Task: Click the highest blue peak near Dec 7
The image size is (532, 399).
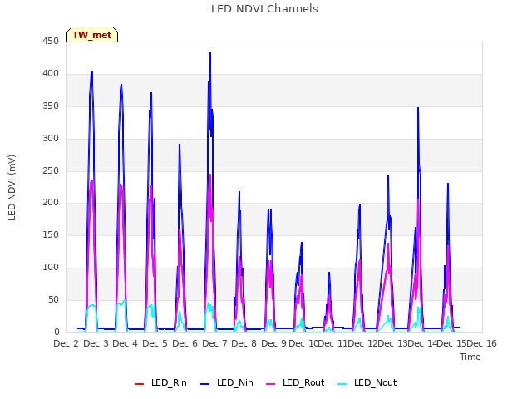Action: tap(210, 52)
